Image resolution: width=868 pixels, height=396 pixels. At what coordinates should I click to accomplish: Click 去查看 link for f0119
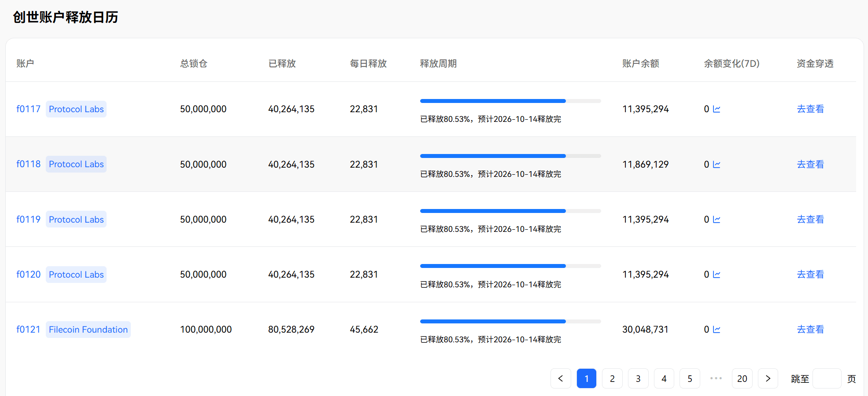(810, 220)
